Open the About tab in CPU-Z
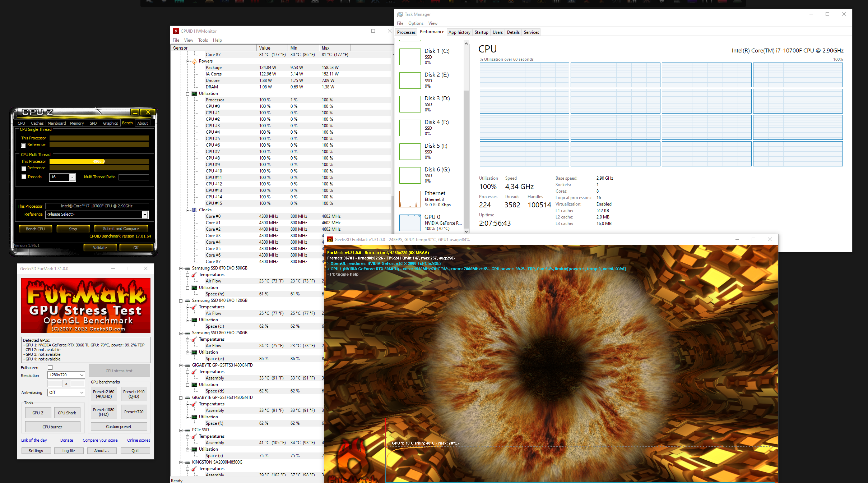The width and height of the screenshot is (868, 483). click(x=143, y=123)
